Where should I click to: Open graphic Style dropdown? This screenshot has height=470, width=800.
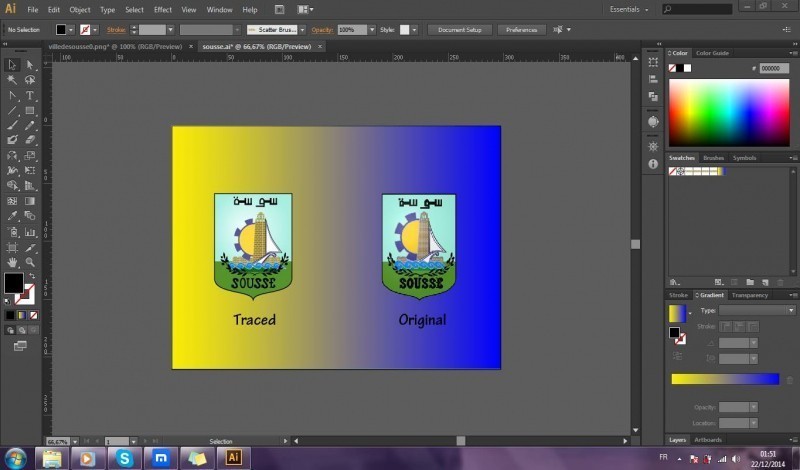tap(414, 30)
